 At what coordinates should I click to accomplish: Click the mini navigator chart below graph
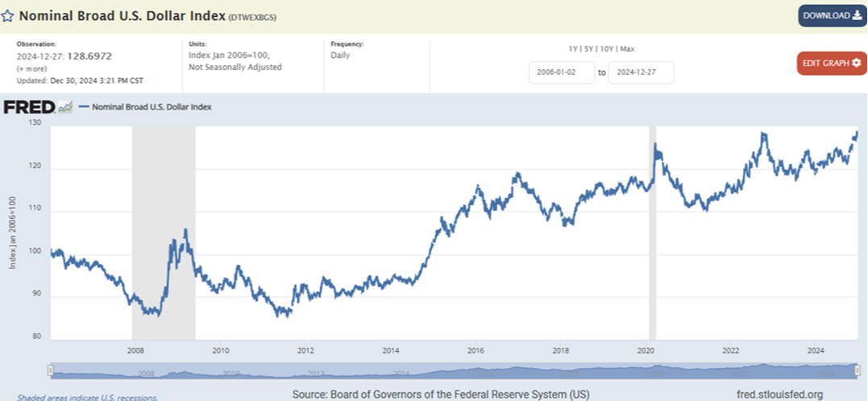(451, 370)
